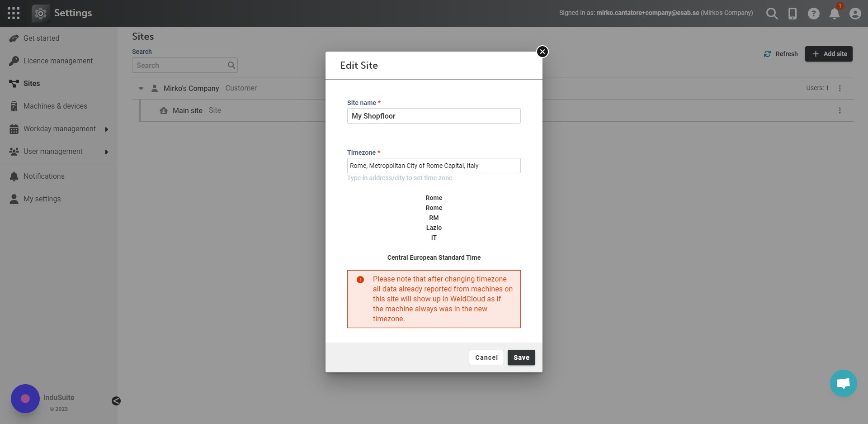Click the mobile device icon in top bar
868x424 pixels.
point(793,14)
